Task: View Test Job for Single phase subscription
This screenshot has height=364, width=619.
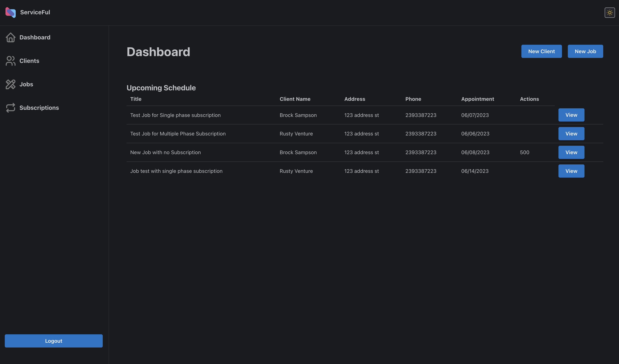Action: (x=571, y=115)
